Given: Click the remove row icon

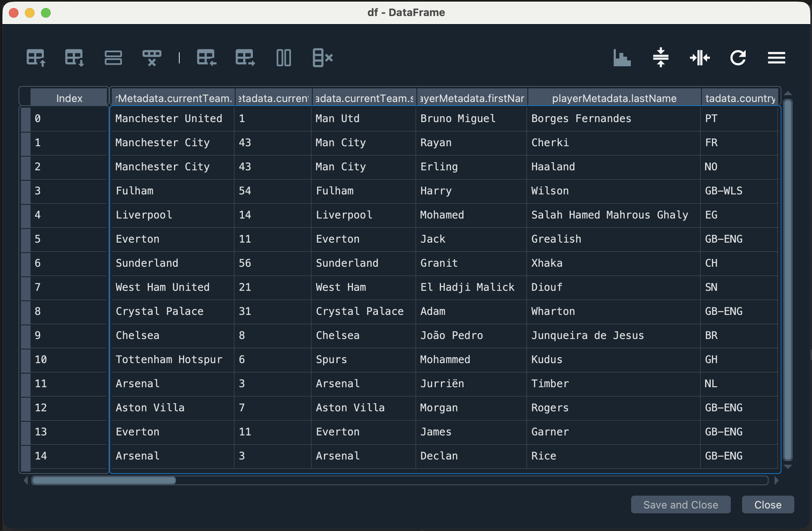Looking at the screenshot, I should click(x=152, y=58).
